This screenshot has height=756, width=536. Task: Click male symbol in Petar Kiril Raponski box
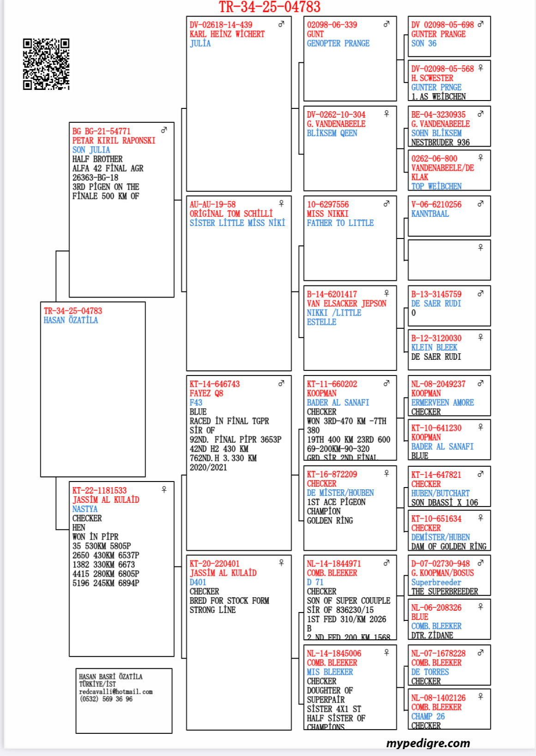coord(164,131)
